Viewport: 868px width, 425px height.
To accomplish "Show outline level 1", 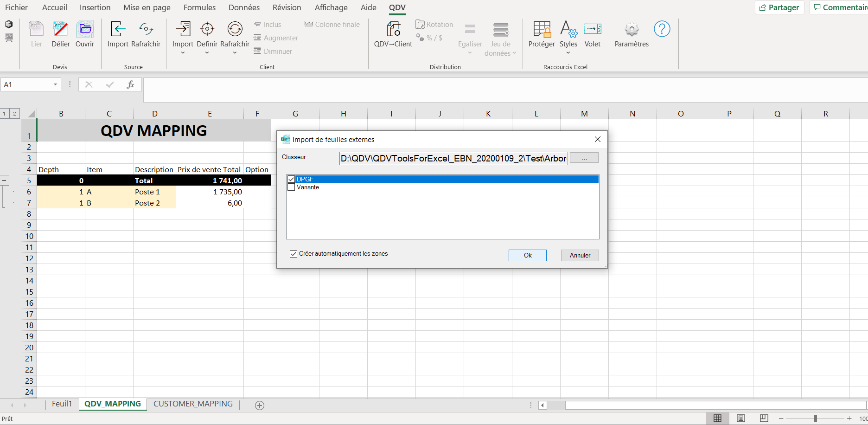I will [4, 114].
